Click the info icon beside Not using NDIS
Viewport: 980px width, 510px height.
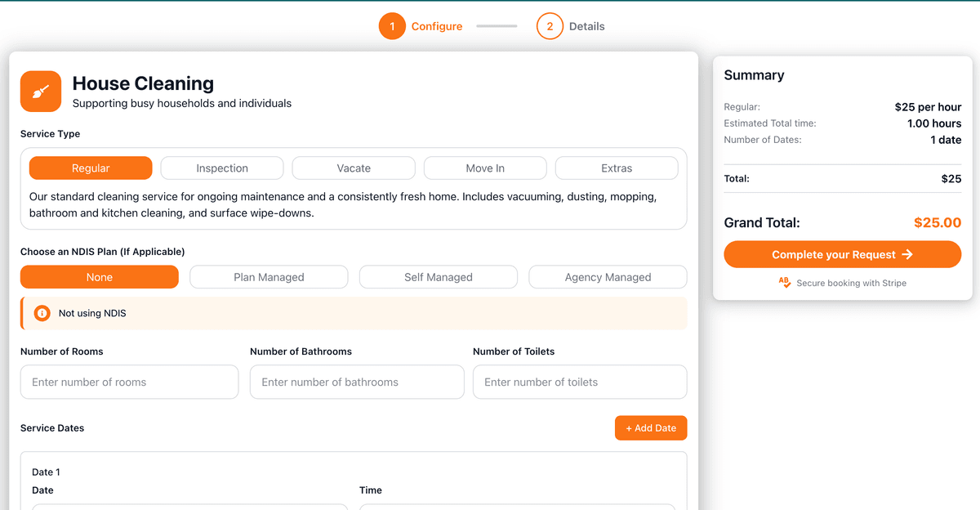(42, 313)
